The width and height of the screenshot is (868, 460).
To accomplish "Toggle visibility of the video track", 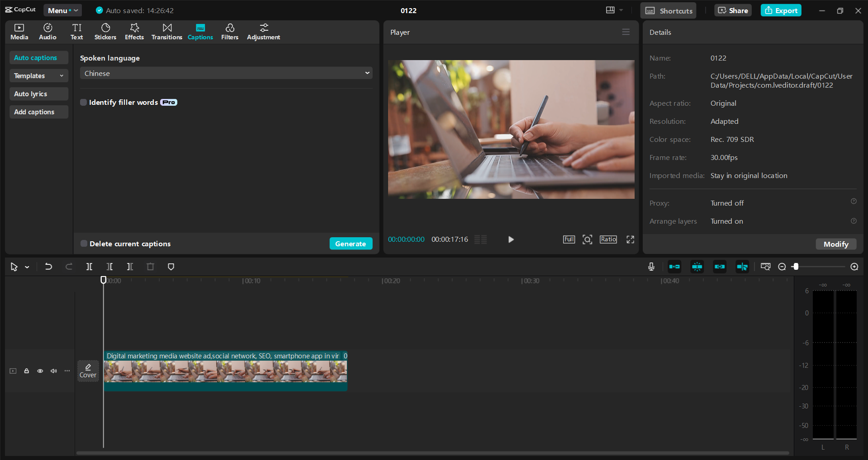I will [x=40, y=371].
